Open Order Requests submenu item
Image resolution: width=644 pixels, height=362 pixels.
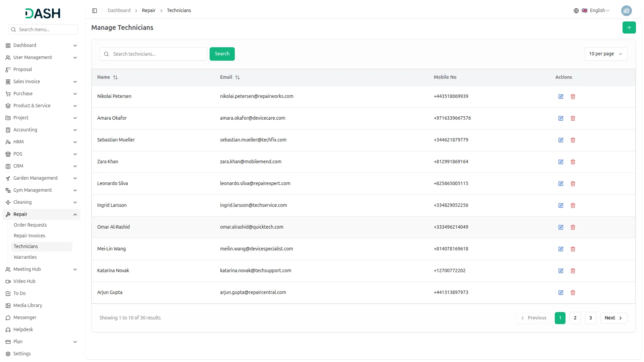tap(30, 225)
